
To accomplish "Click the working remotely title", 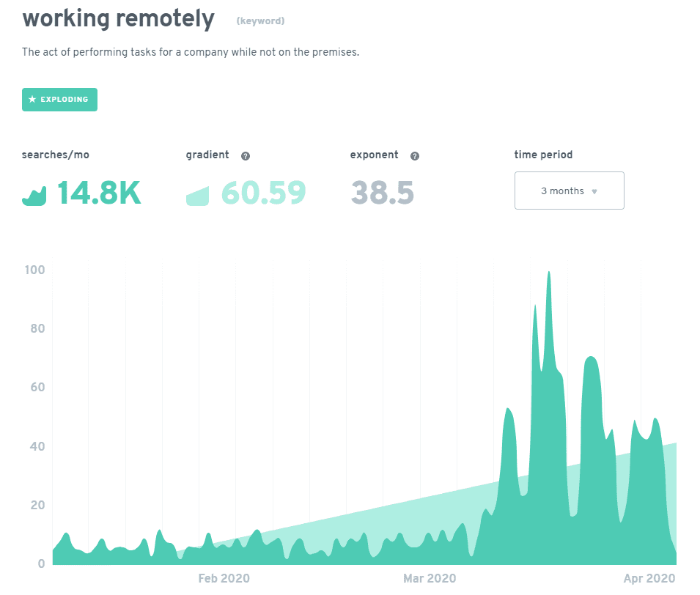I will click(118, 19).
